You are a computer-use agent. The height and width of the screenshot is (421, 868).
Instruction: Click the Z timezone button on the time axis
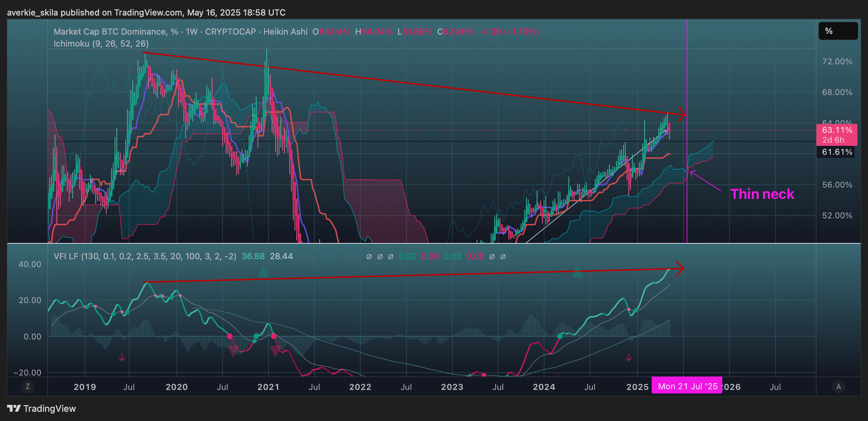click(x=28, y=387)
